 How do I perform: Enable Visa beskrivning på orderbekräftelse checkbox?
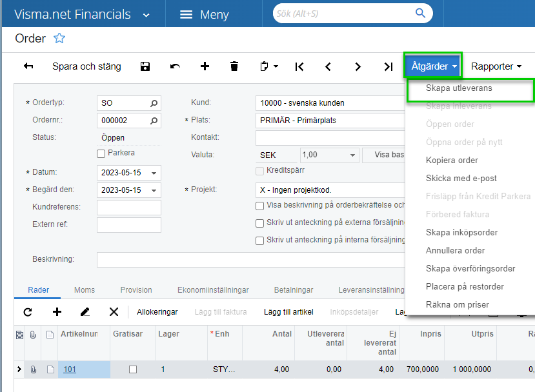259,206
